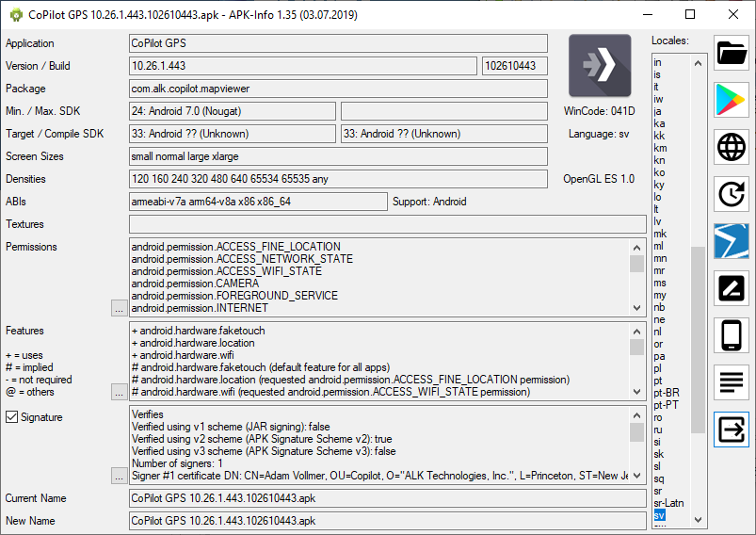Open the Google Play store icon

(732, 100)
